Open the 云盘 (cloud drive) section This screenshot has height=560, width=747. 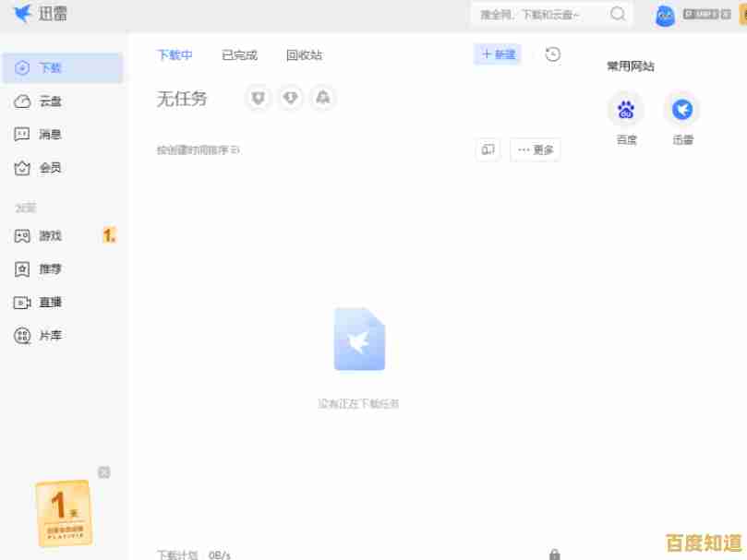(55, 100)
